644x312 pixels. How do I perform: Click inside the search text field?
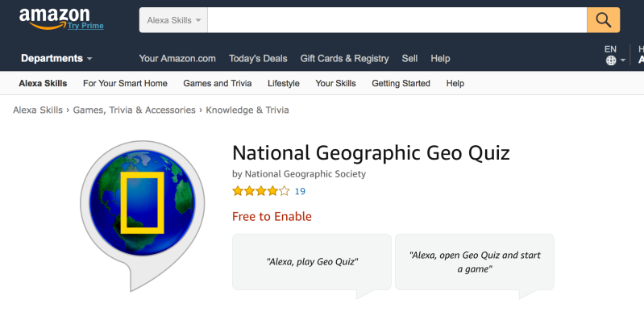(x=397, y=19)
